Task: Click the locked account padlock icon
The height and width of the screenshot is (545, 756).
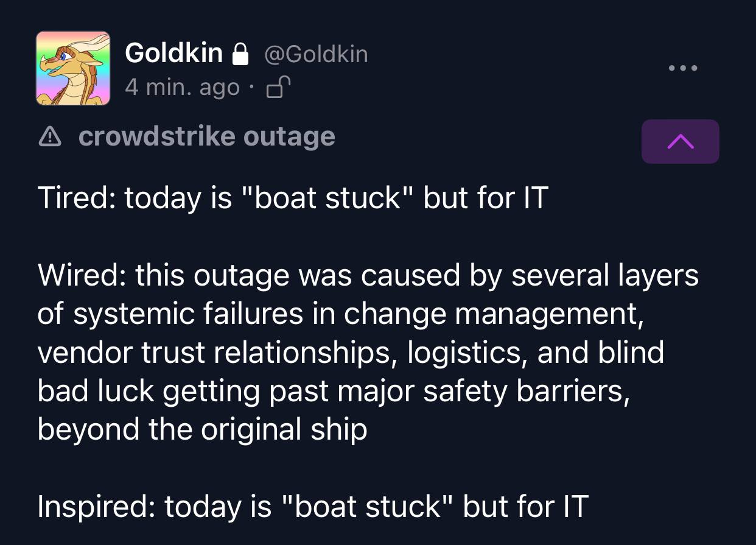Action: [x=241, y=55]
